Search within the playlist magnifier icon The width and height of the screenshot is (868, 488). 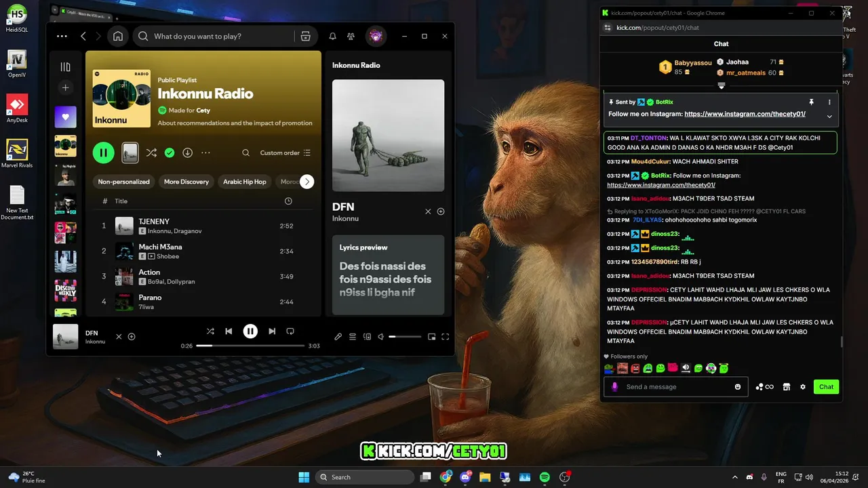(246, 152)
